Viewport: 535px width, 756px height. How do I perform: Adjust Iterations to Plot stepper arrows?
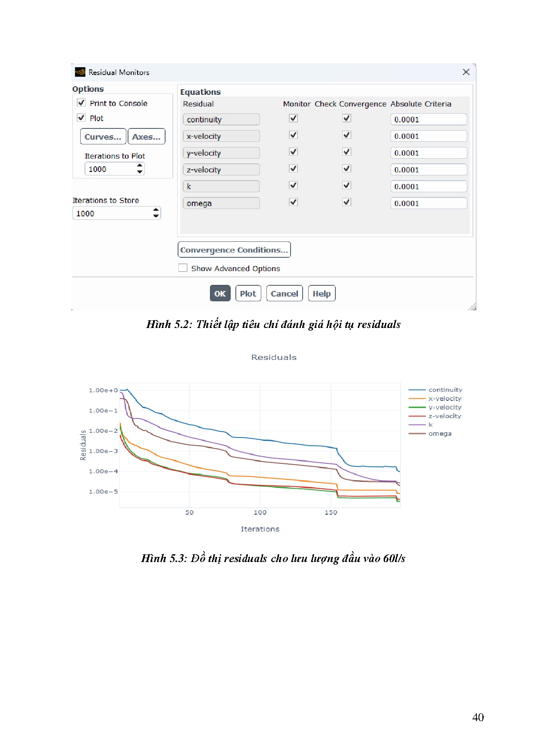click(x=140, y=169)
